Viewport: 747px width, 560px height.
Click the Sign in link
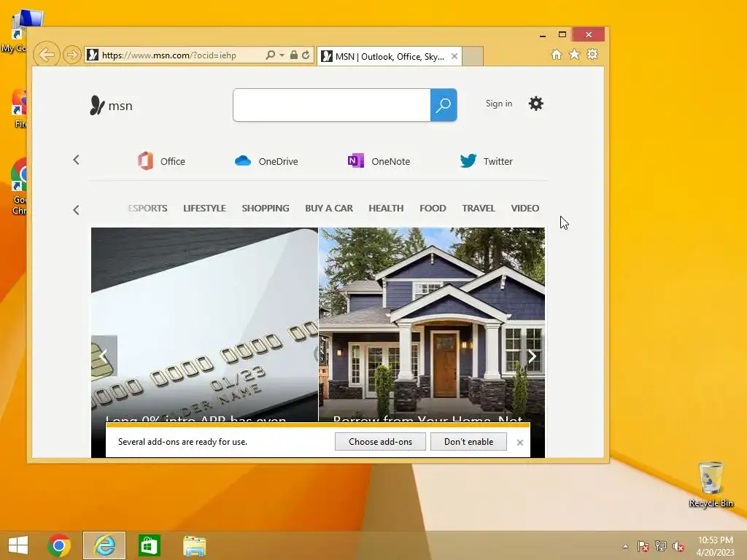[x=499, y=104]
